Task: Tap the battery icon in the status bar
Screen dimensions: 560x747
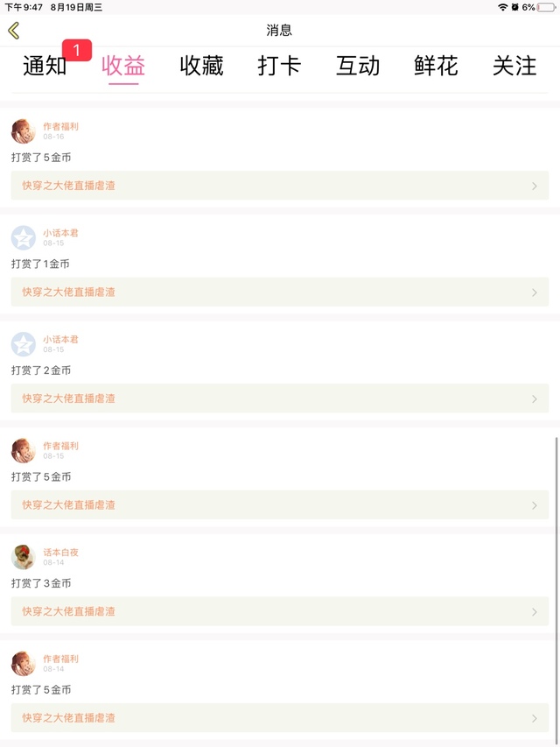Action: [x=546, y=7]
